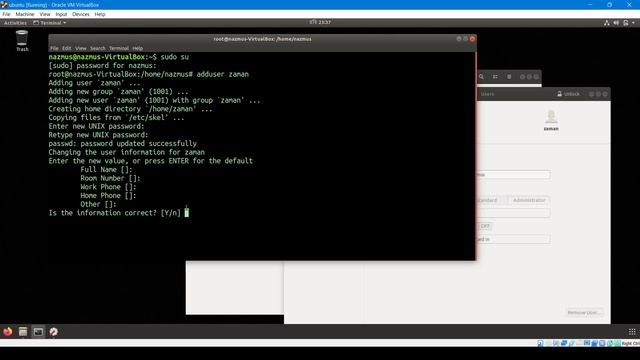The image size is (640, 360).
Task: Open VirtualBox Devices menu
Action: point(81,14)
